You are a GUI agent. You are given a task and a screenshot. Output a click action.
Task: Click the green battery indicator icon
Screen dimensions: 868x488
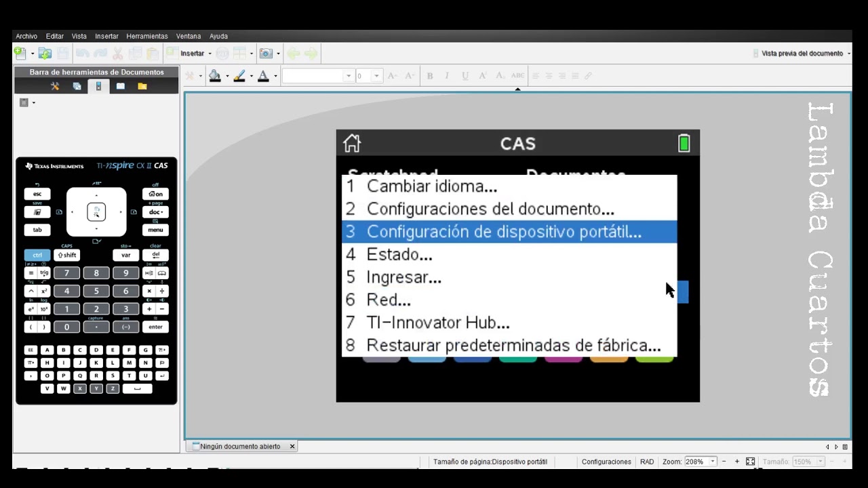pyautogui.click(x=684, y=143)
